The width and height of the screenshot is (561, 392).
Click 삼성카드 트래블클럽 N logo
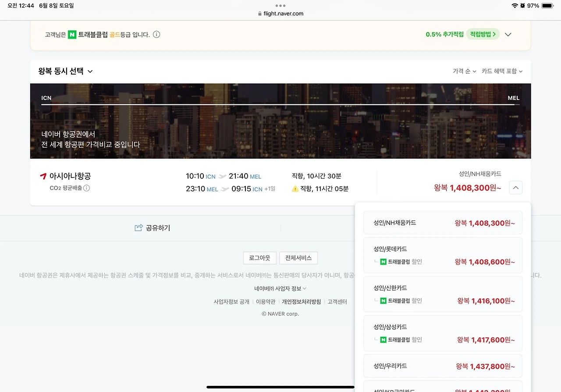pos(383,339)
